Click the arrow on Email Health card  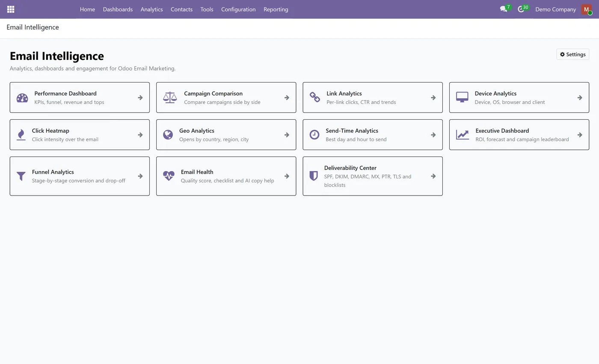(x=287, y=176)
